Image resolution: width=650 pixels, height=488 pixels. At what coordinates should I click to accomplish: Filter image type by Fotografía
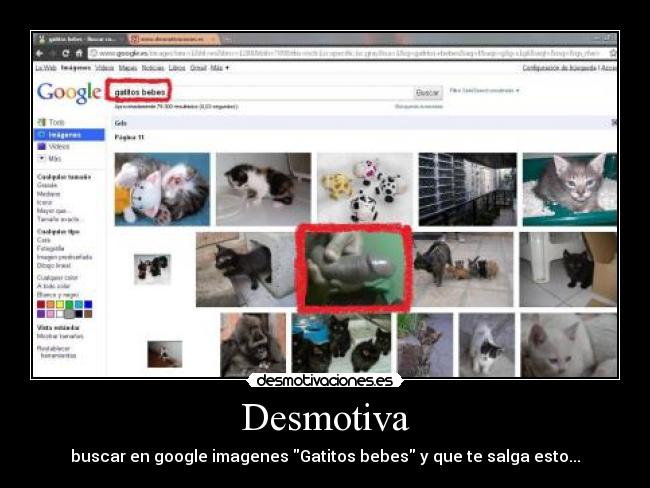click(51, 248)
